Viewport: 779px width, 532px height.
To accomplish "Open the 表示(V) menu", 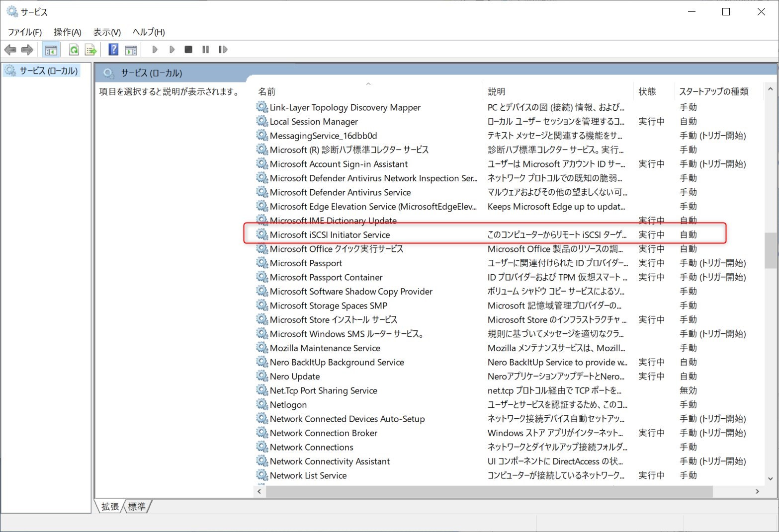I will coord(107,32).
